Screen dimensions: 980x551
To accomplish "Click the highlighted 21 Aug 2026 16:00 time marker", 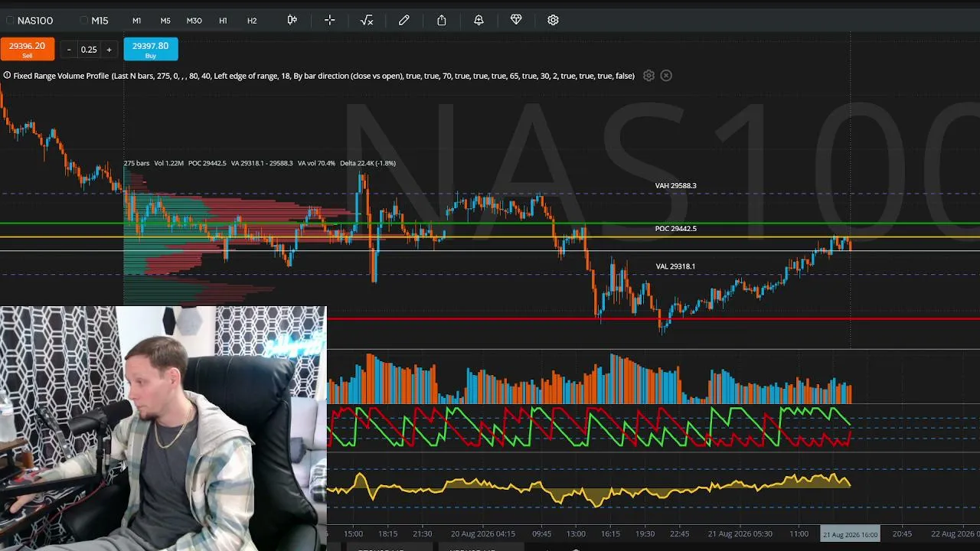I will tap(851, 534).
